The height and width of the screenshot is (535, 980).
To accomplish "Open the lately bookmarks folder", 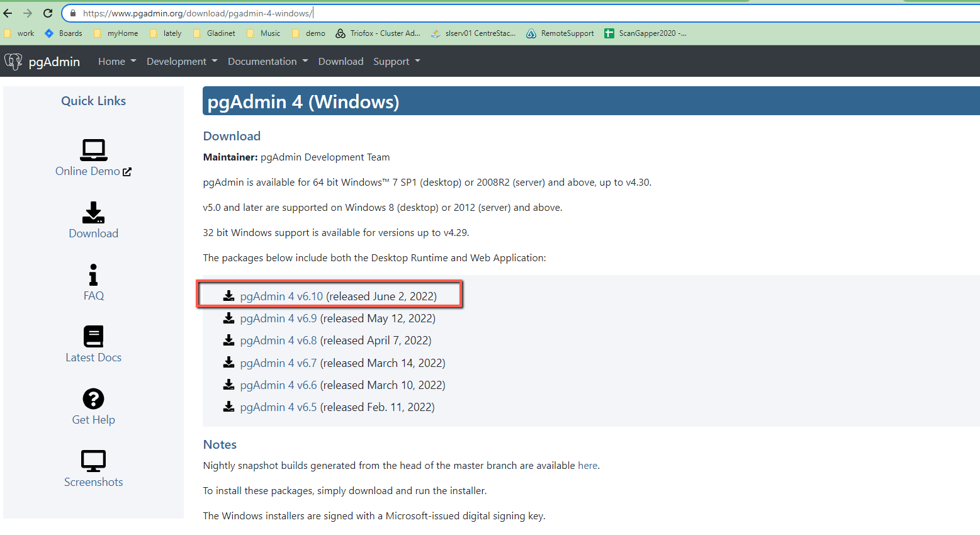I will [x=166, y=33].
